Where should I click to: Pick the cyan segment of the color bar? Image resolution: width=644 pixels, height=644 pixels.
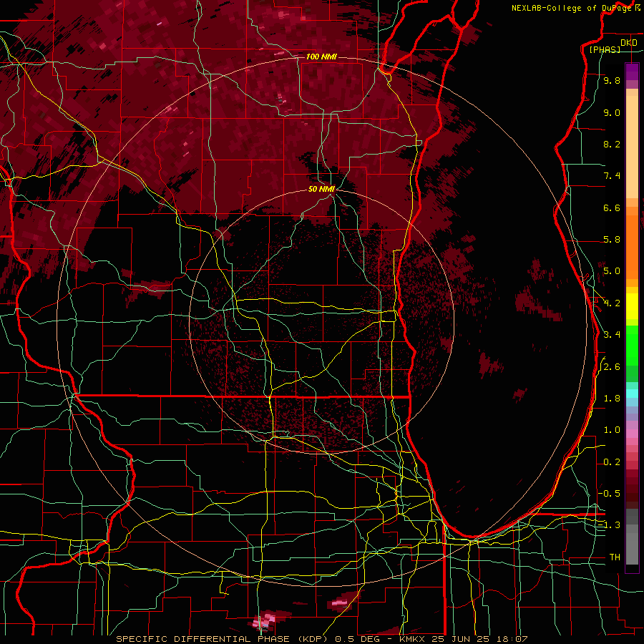point(632,394)
